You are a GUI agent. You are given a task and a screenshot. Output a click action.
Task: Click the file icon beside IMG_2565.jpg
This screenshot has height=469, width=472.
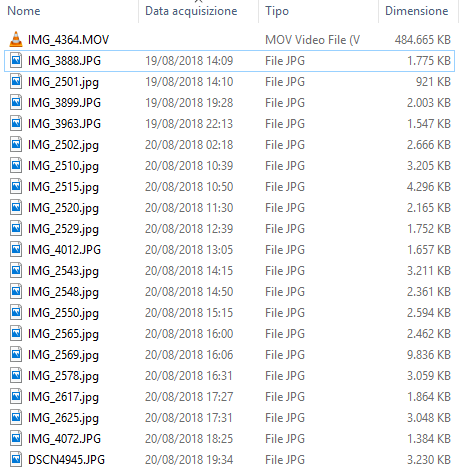pos(16,333)
